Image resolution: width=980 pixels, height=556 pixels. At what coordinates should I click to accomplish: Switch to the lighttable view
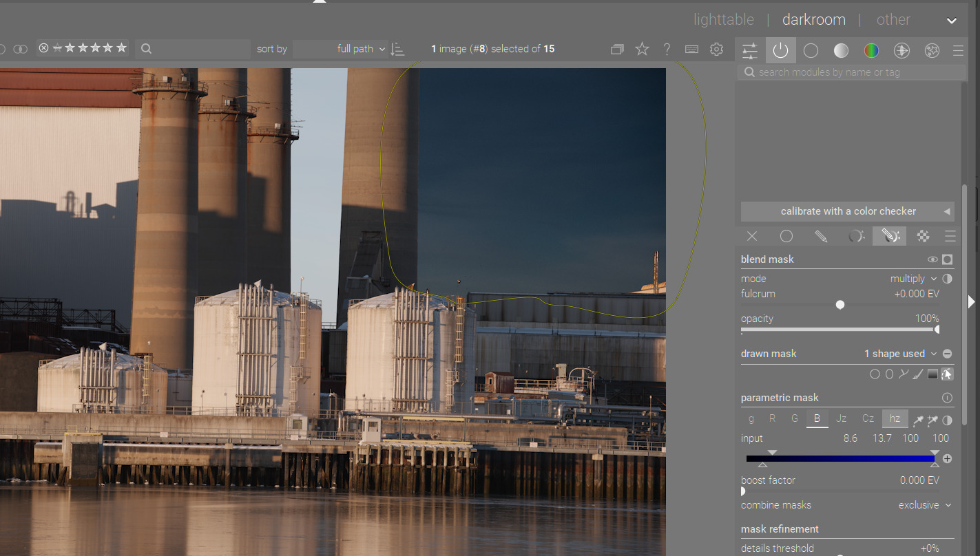click(723, 20)
